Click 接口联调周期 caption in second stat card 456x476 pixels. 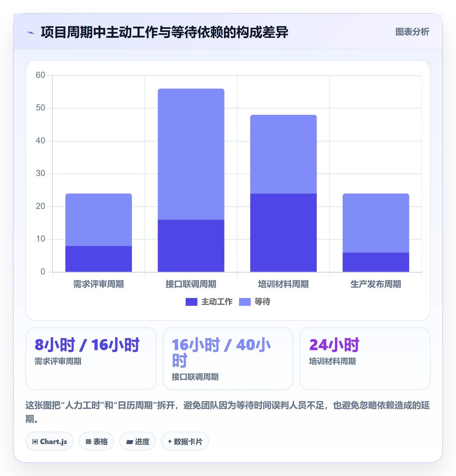point(195,377)
